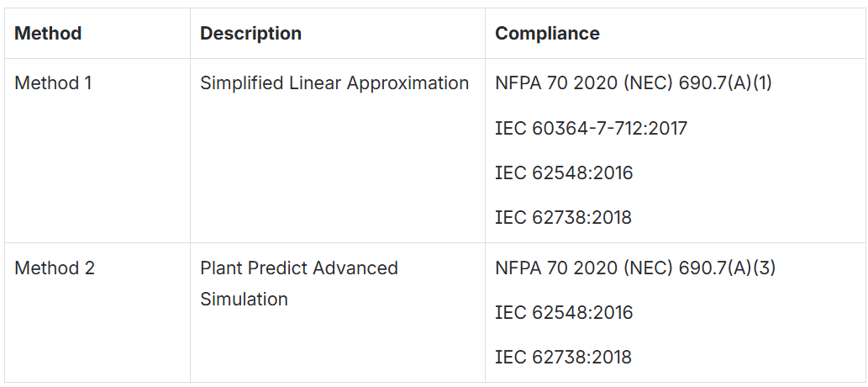Click the Simplified Linear Approximation description

tap(334, 83)
